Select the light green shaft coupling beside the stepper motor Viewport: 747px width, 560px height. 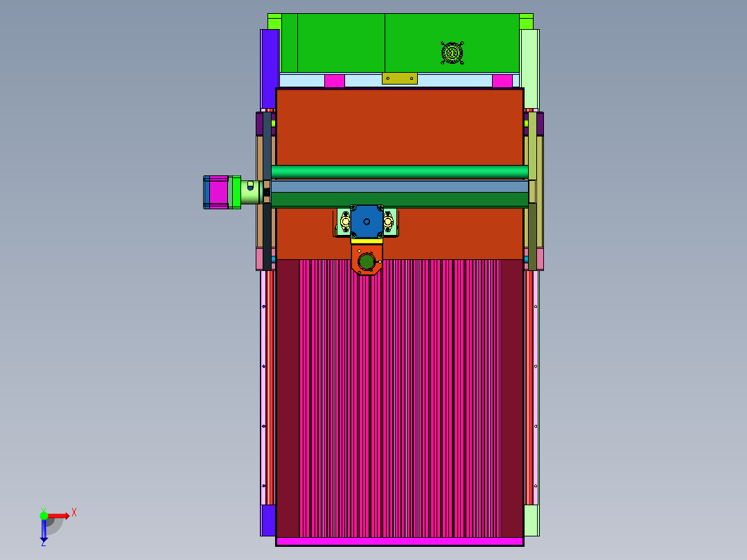251,192
